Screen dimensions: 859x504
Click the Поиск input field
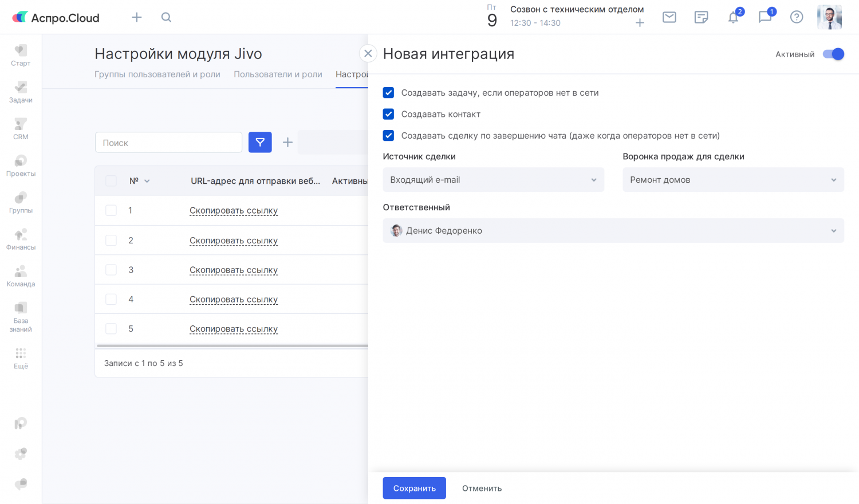(168, 143)
